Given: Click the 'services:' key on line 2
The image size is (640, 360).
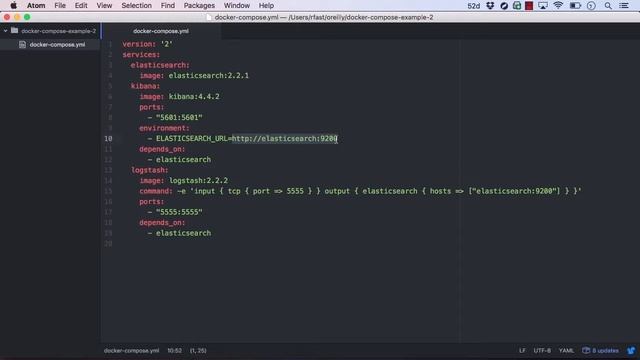Looking at the screenshot, I should (x=141, y=55).
